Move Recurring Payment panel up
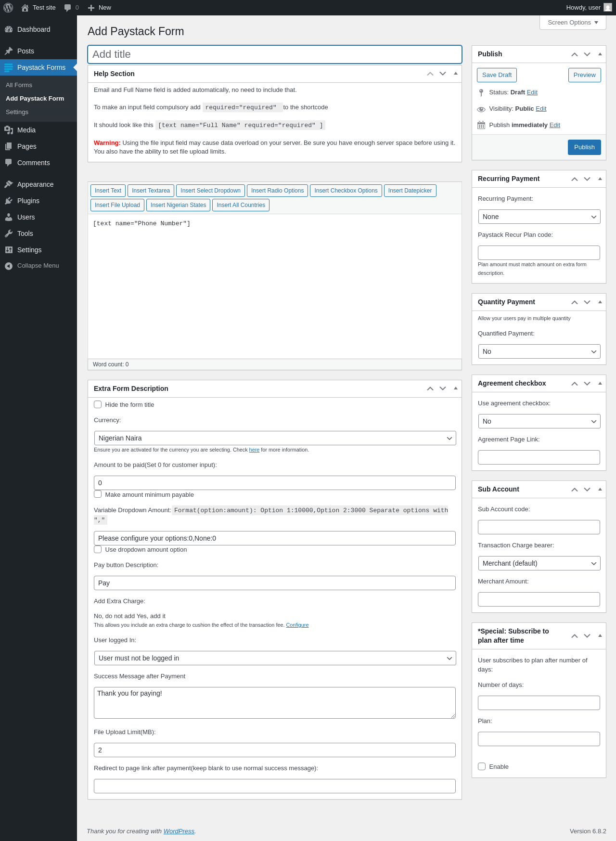Viewport: 616px width, 841px height. click(x=575, y=179)
